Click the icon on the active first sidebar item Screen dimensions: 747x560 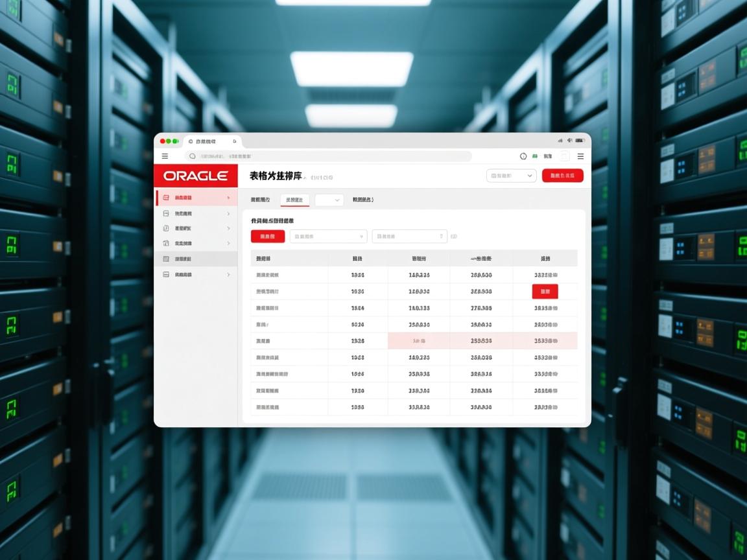pyautogui.click(x=166, y=198)
